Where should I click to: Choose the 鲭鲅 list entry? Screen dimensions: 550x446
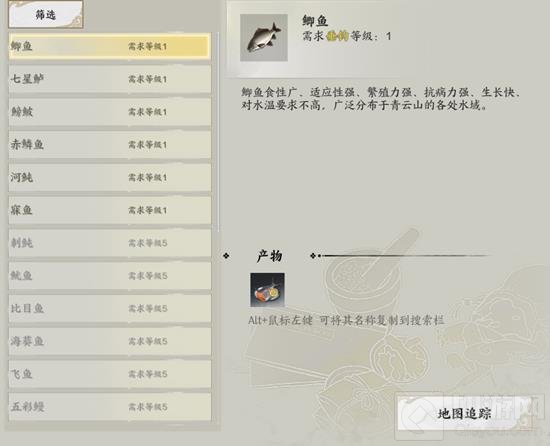pyautogui.click(x=110, y=112)
